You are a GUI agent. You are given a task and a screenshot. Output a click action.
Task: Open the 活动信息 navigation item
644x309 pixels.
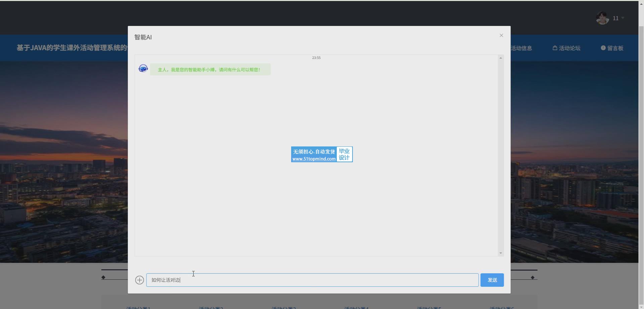[521, 48]
